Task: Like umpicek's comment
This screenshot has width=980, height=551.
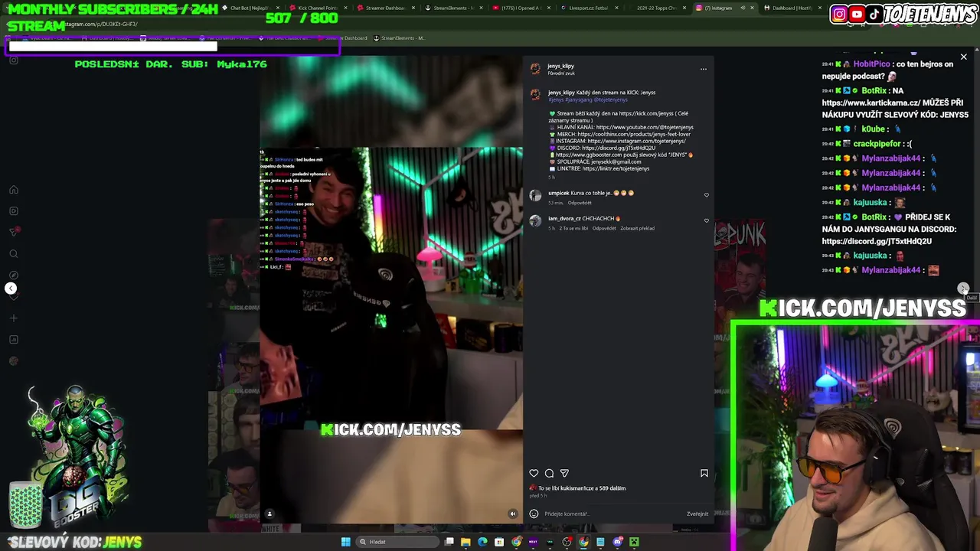Action: [x=706, y=195]
